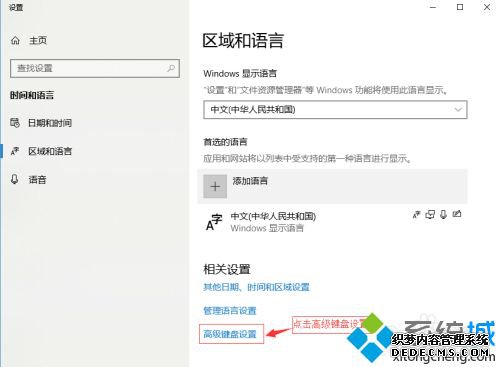Open 日期和时间 settings page

coord(50,123)
